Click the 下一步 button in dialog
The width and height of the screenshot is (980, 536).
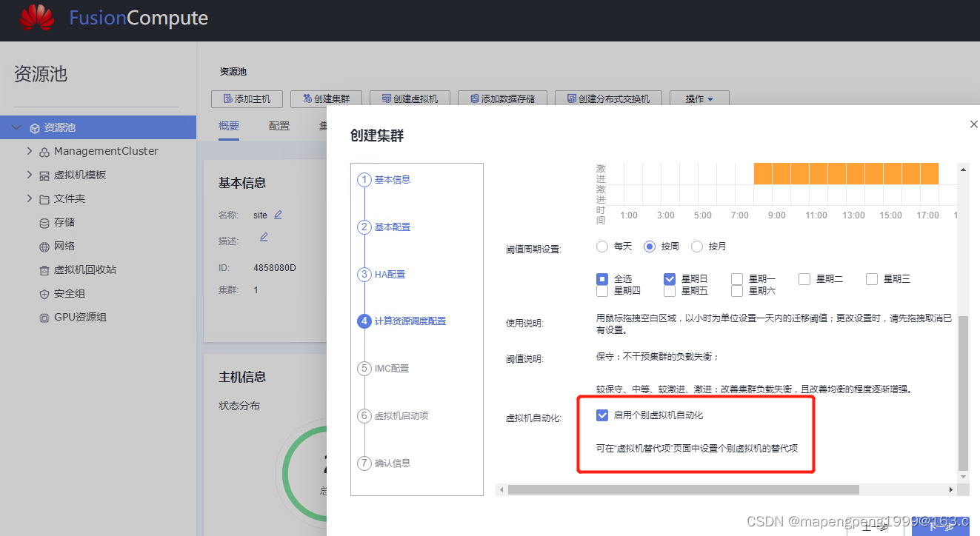click(941, 526)
